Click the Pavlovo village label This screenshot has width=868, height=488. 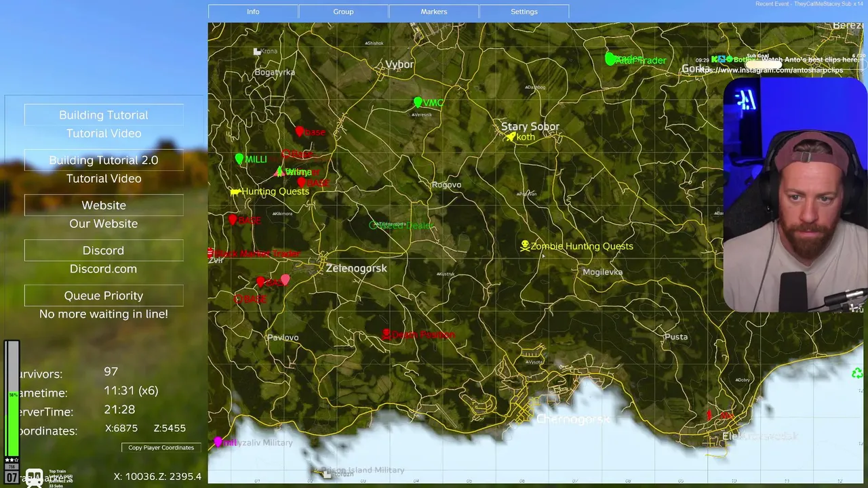tap(283, 338)
